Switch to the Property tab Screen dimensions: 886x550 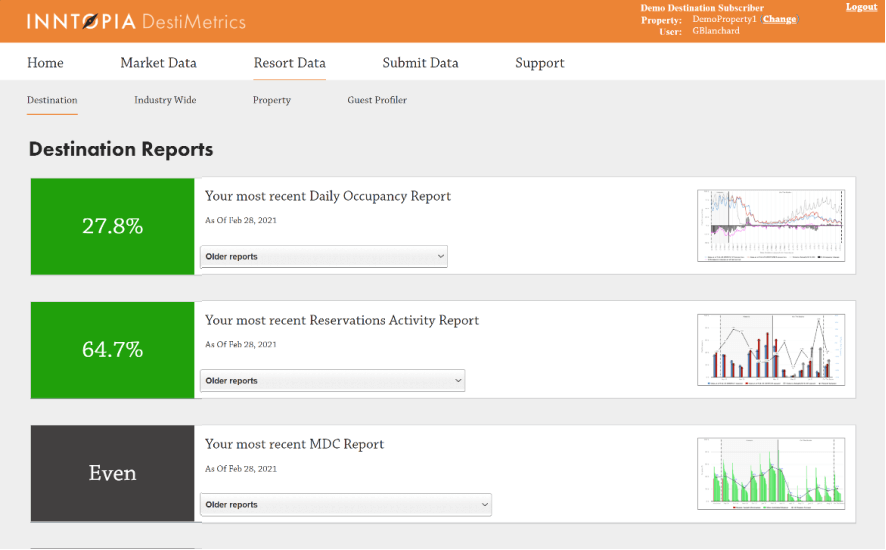(x=271, y=100)
